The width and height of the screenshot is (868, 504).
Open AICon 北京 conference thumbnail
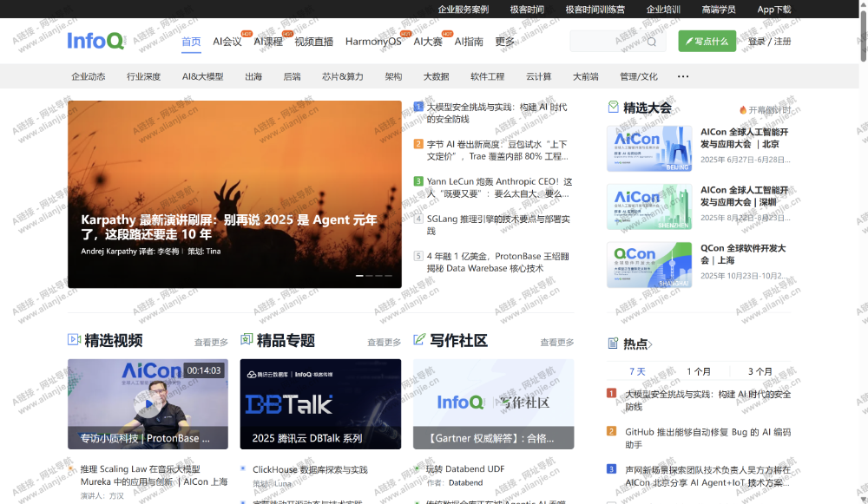[649, 148]
